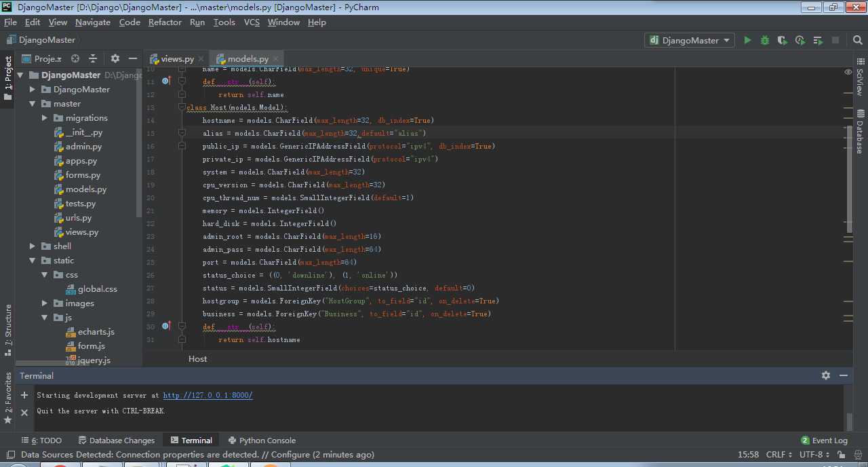Open the Python Console tool window

point(262,441)
